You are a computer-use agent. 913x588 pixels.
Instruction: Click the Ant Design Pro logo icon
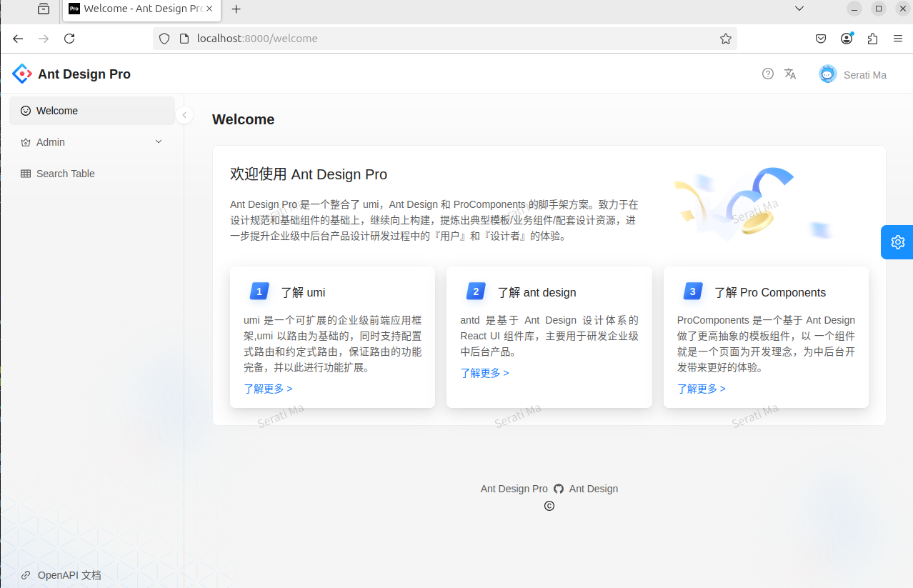point(22,74)
